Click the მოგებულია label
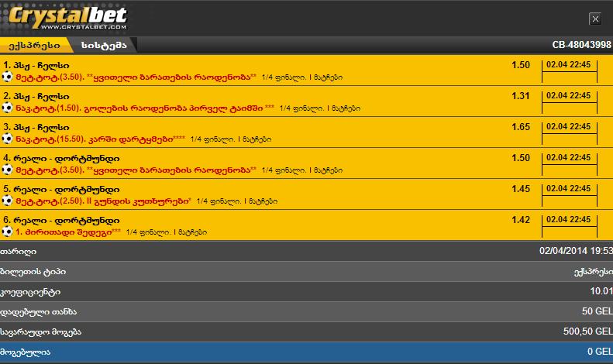 (x=26, y=352)
